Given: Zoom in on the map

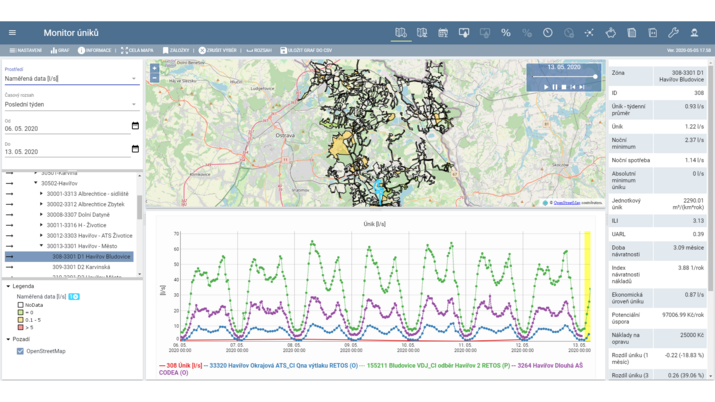Looking at the screenshot, I should pyautogui.click(x=154, y=68).
